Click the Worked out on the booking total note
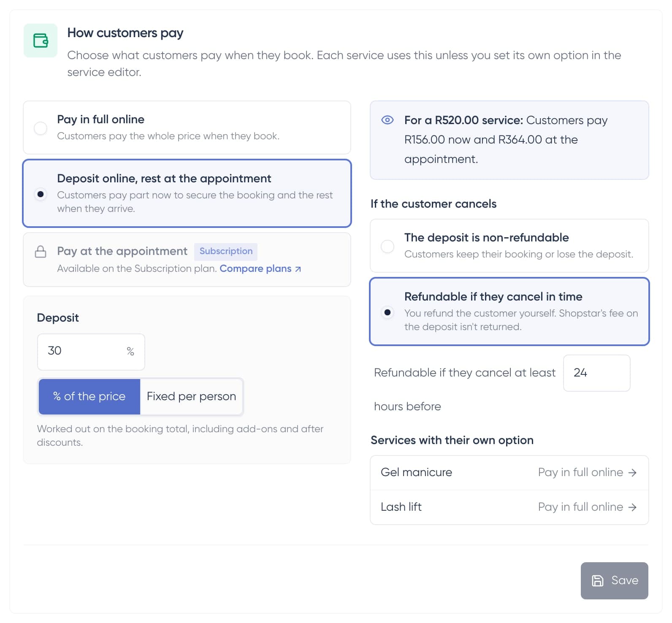672x623 pixels. coord(180,436)
